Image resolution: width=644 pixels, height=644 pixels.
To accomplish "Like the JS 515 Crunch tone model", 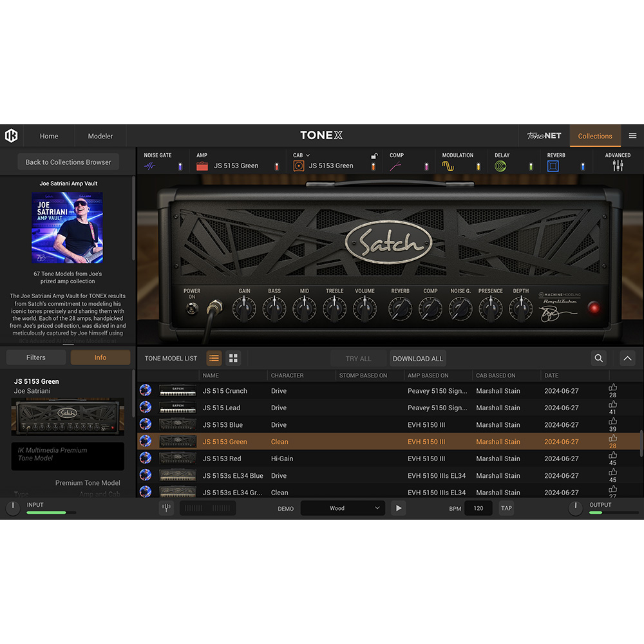I will pyautogui.click(x=613, y=387).
